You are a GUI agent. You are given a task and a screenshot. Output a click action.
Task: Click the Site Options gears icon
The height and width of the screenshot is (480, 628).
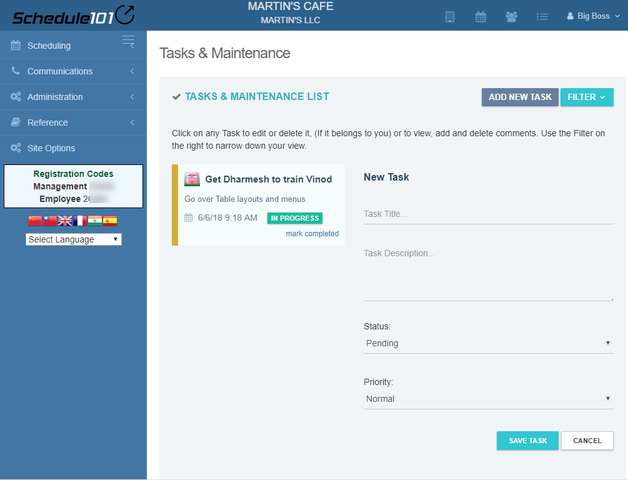16,148
